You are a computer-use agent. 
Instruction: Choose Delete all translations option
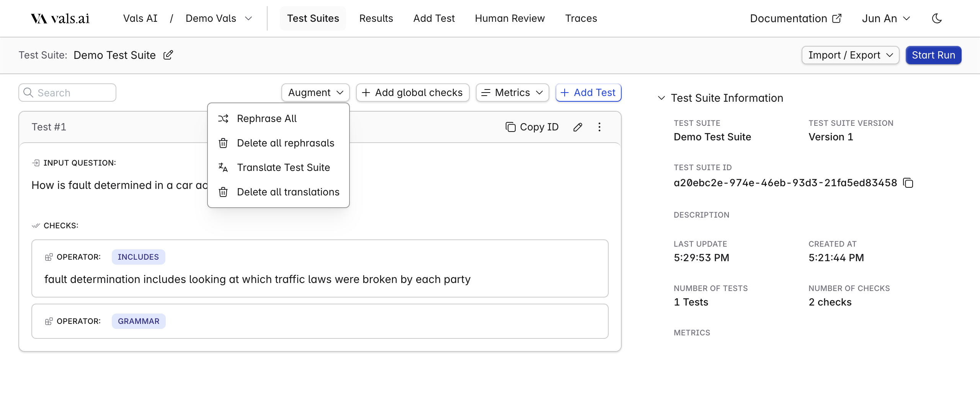point(288,192)
